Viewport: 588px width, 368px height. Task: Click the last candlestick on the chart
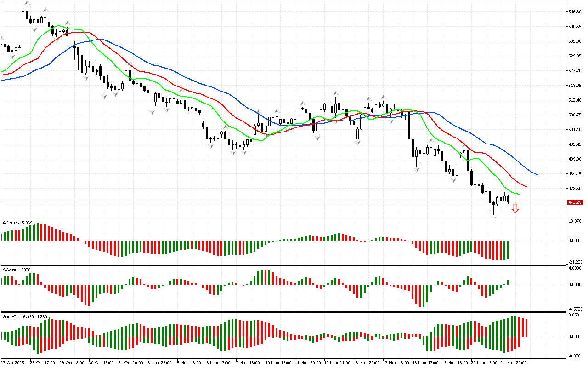coord(508,198)
